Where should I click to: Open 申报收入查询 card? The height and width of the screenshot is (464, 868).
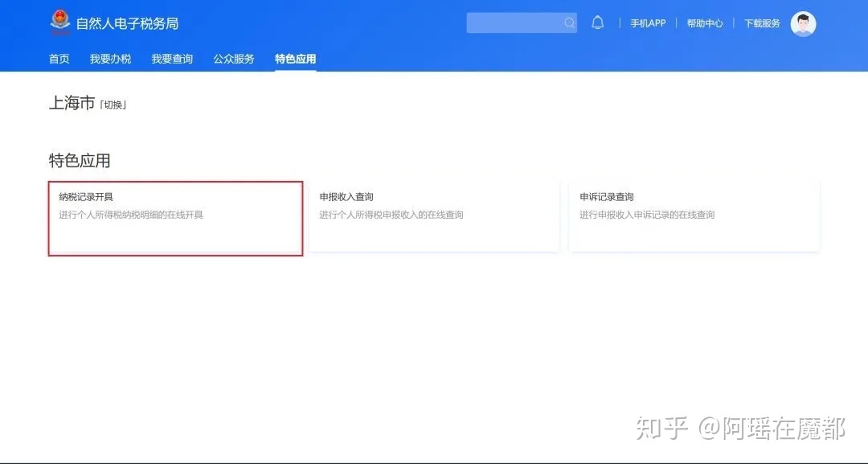pyautogui.click(x=435, y=216)
